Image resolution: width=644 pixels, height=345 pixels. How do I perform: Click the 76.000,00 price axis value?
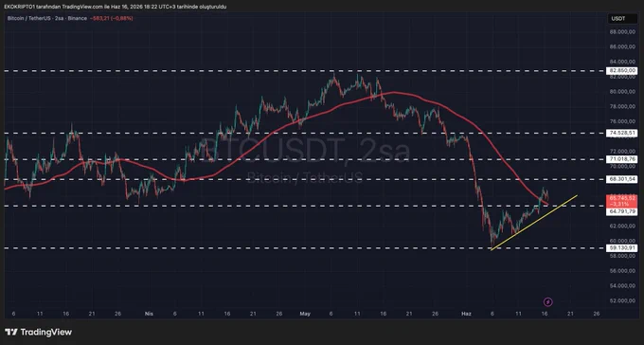622,121
